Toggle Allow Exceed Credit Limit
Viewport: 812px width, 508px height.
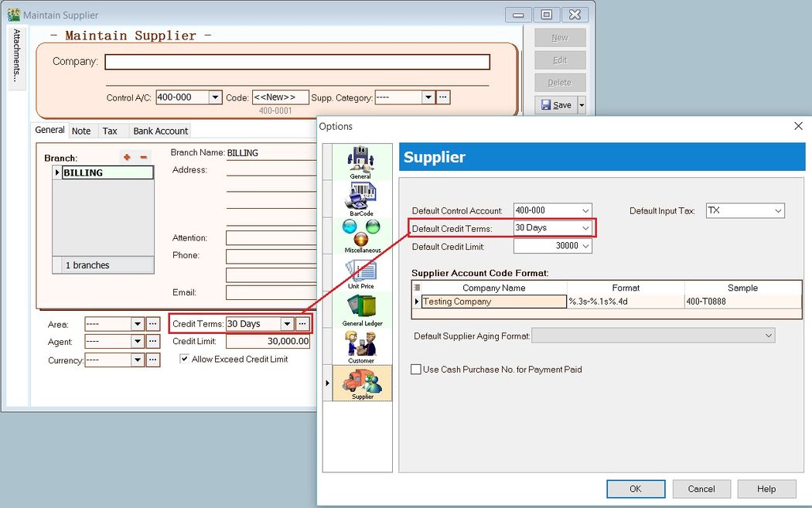coord(183,358)
